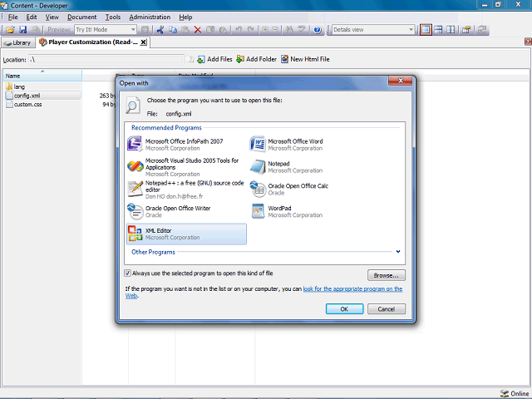Click the Browse... button
532x399 pixels.
(x=386, y=275)
